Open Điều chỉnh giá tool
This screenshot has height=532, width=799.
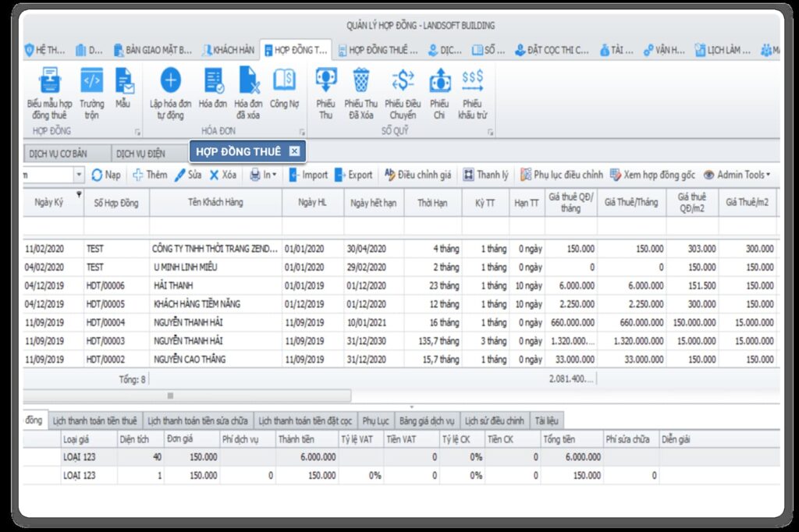[x=418, y=175]
